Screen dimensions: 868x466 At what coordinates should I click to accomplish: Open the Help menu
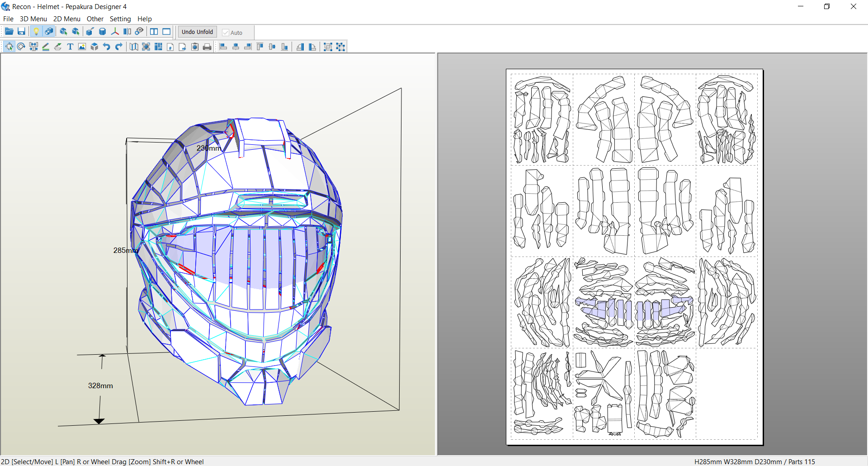coord(145,19)
